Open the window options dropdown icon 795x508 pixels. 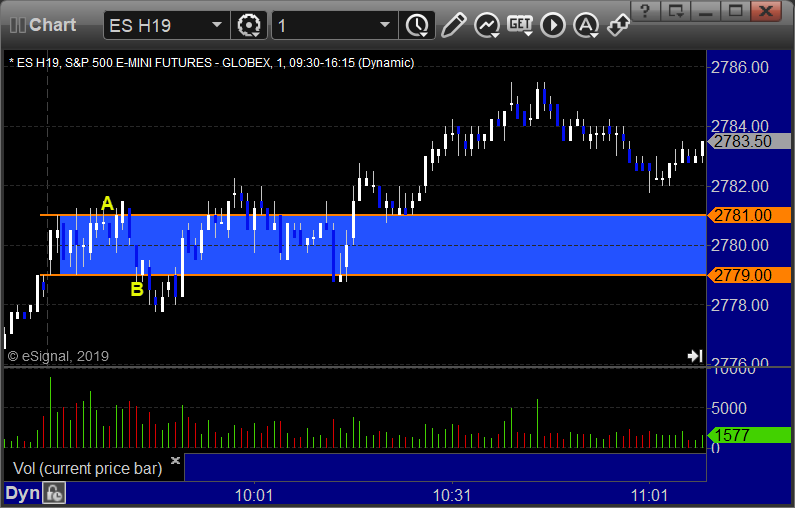click(x=676, y=11)
